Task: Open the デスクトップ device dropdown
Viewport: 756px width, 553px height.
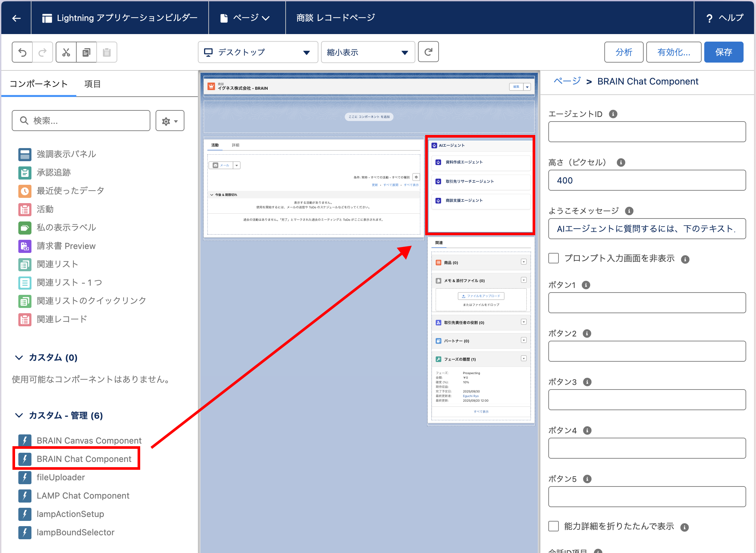Action: [x=258, y=52]
